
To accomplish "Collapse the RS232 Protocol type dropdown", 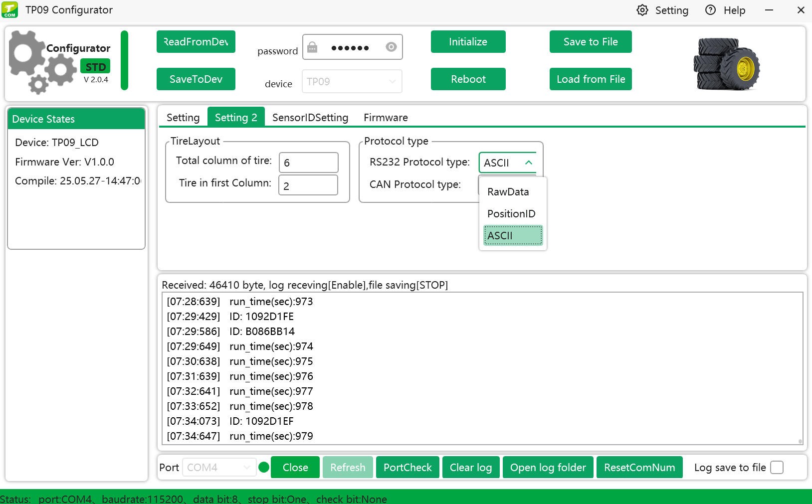I will [x=528, y=163].
